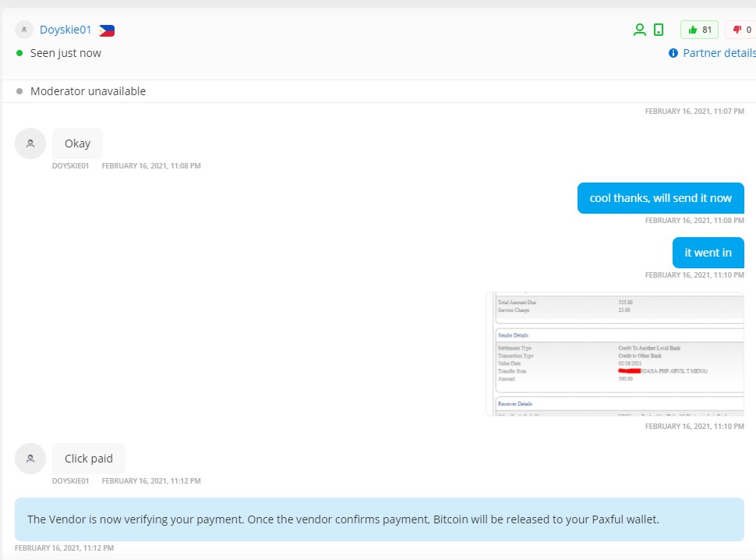Screen dimensions: 756x560
Task: Select the "cool thanks, will send it now" message
Action: point(660,198)
